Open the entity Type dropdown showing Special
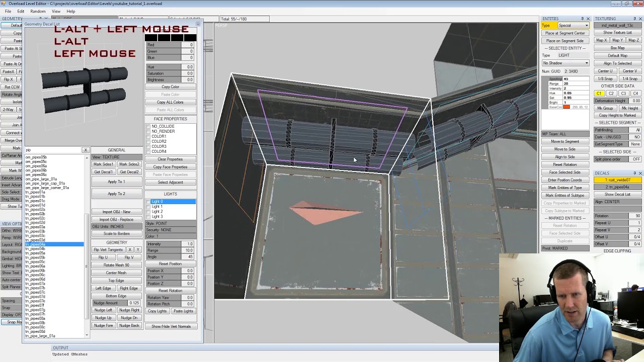The image size is (644, 362). [573, 26]
